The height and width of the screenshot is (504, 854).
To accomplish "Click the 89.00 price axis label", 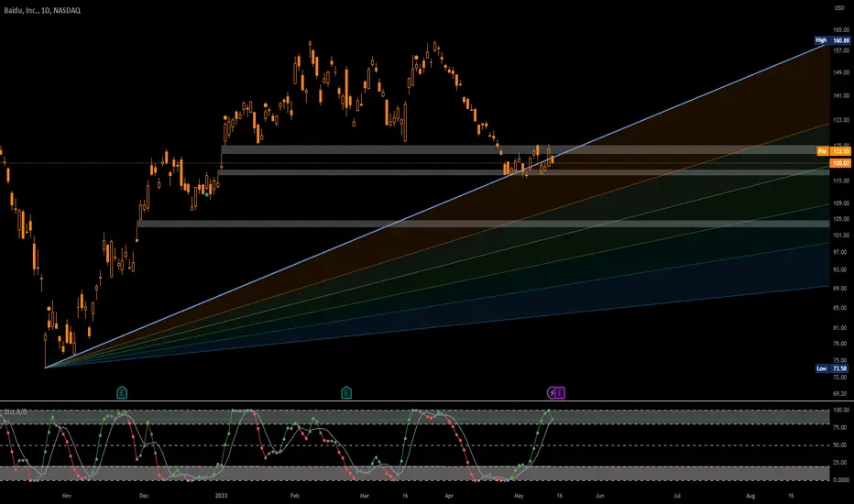I will (841, 290).
